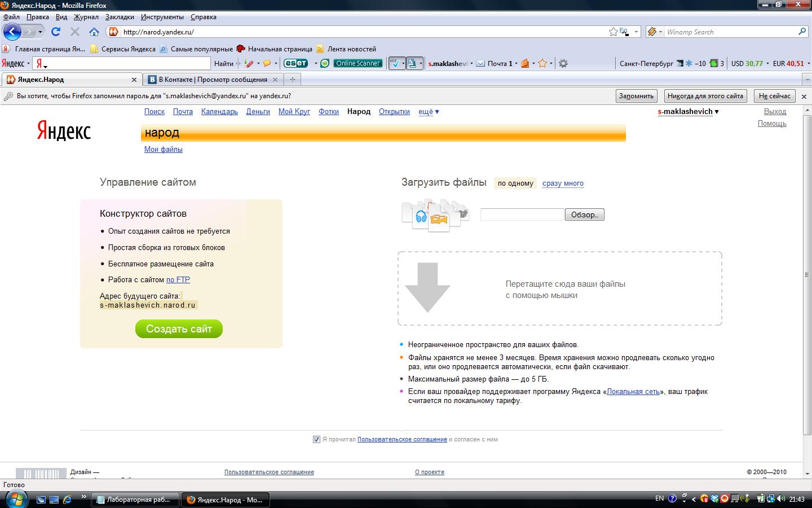Click the Обзор browse button
This screenshot has width=812, height=508.
pos(585,214)
